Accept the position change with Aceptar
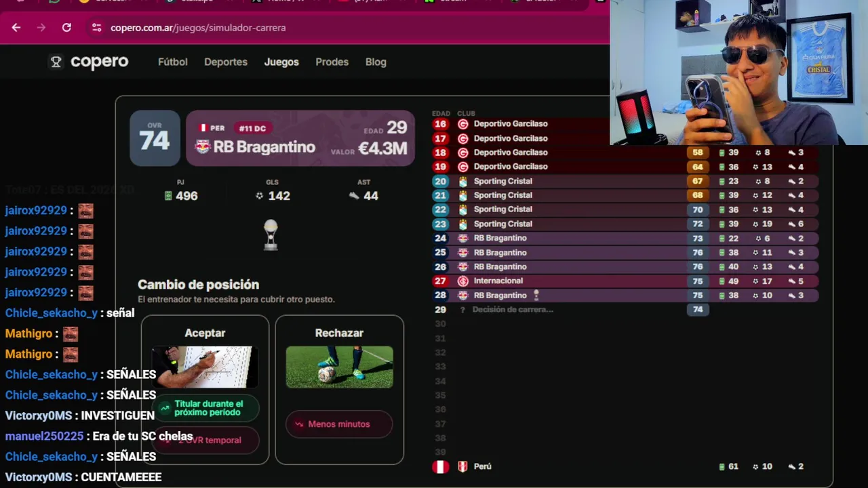 pos(205,390)
